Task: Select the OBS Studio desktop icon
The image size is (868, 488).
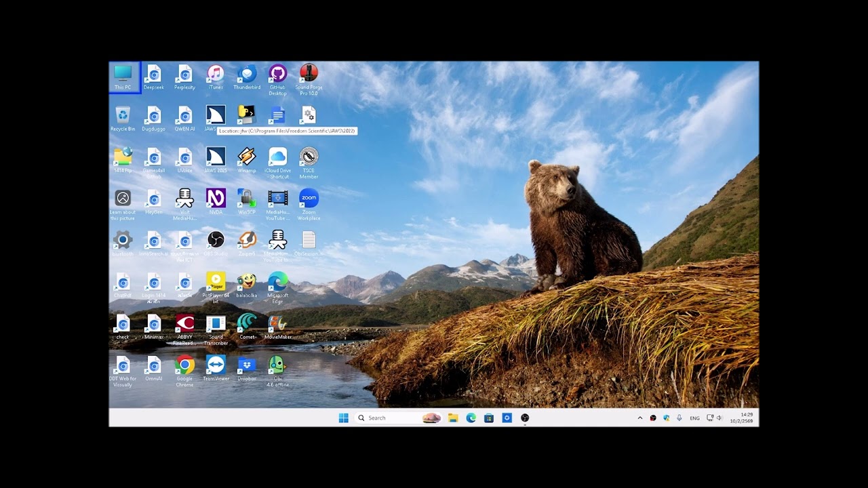Action: tap(216, 243)
